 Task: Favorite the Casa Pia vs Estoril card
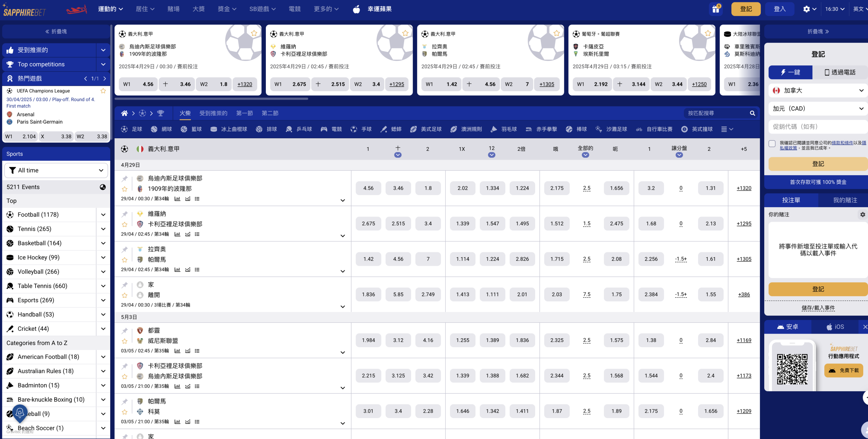tap(708, 33)
